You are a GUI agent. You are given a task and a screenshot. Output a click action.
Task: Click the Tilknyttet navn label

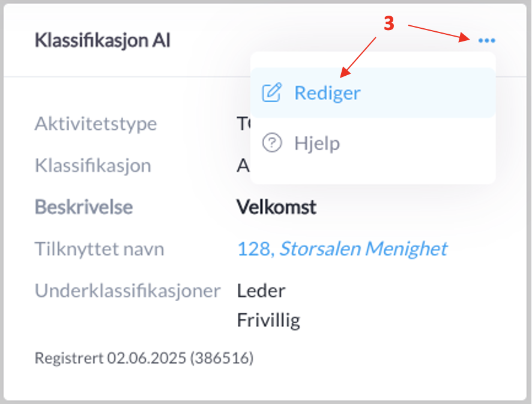pyautogui.click(x=99, y=248)
